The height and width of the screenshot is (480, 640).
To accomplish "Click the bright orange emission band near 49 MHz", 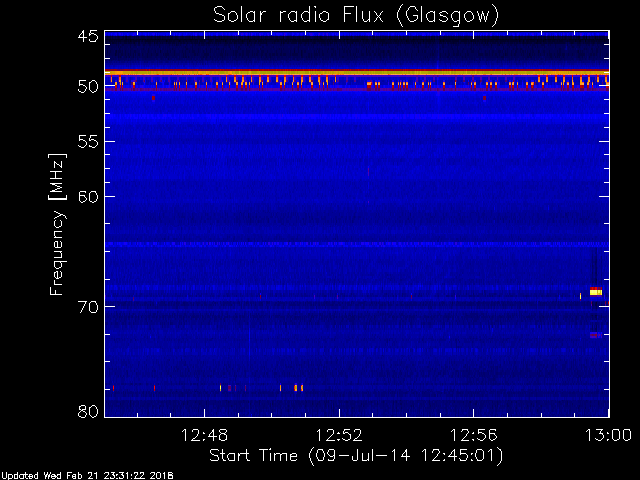I will 357,73.
